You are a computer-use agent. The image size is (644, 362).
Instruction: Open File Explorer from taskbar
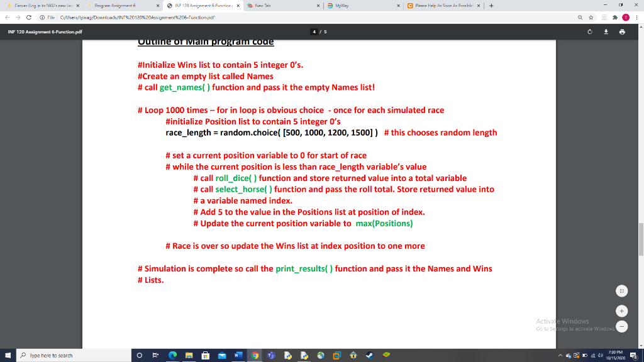(189, 356)
